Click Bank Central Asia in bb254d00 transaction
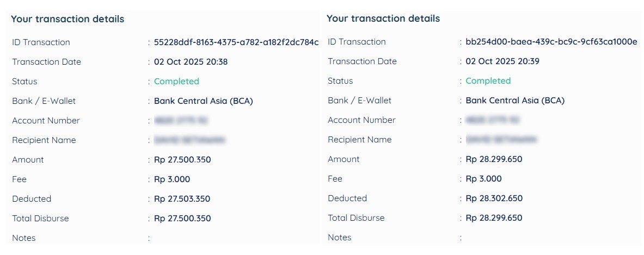Viewport: 644px width, 255px height. pyautogui.click(x=515, y=101)
